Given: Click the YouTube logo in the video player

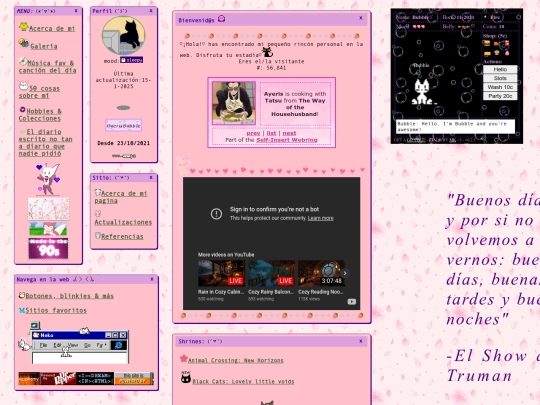Looking at the screenshot, I should coord(352,302).
